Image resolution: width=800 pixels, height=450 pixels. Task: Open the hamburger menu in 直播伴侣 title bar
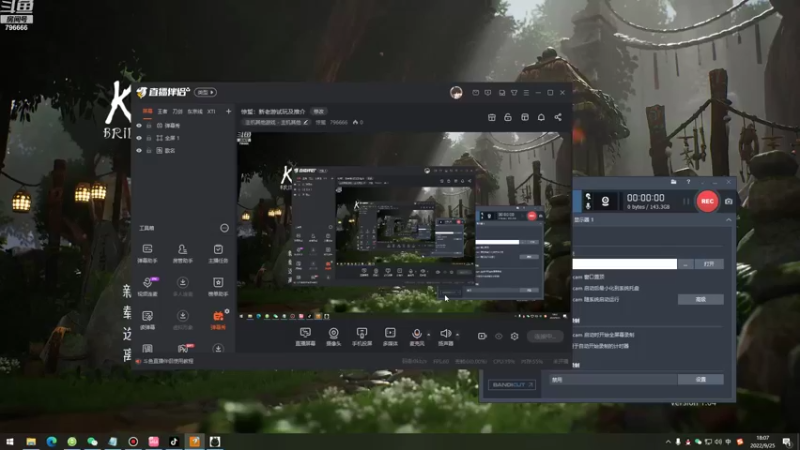(526, 93)
